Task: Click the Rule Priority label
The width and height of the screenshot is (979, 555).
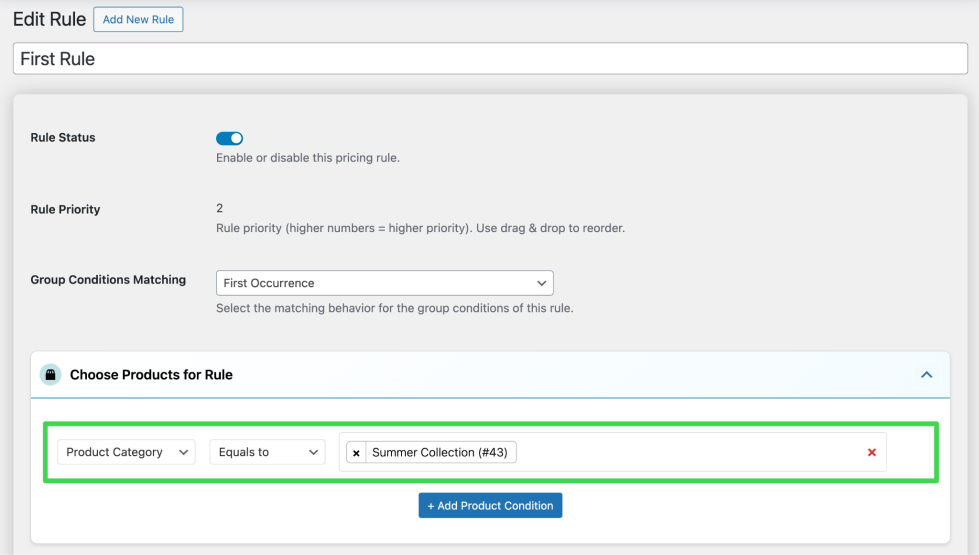Action: (65, 210)
